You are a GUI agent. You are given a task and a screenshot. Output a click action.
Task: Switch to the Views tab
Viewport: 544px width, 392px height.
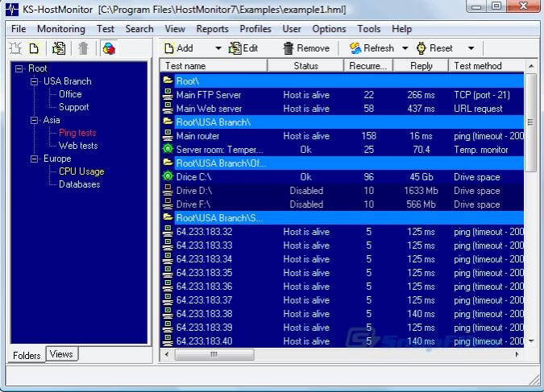[61, 354]
